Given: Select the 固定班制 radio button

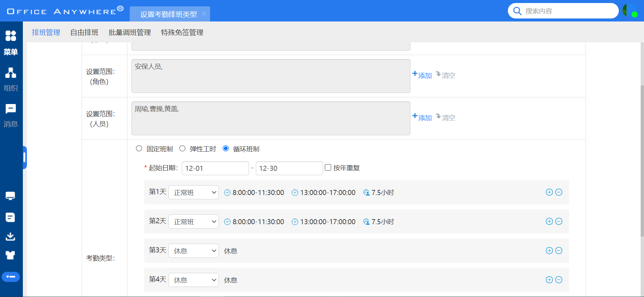Looking at the screenshot, I should coord(139,148).
